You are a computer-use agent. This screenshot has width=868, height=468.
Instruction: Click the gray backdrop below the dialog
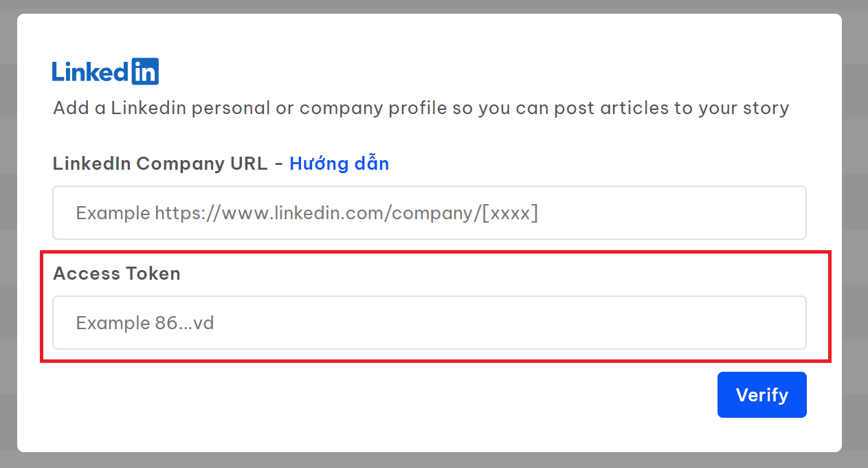tap(433, 460)
